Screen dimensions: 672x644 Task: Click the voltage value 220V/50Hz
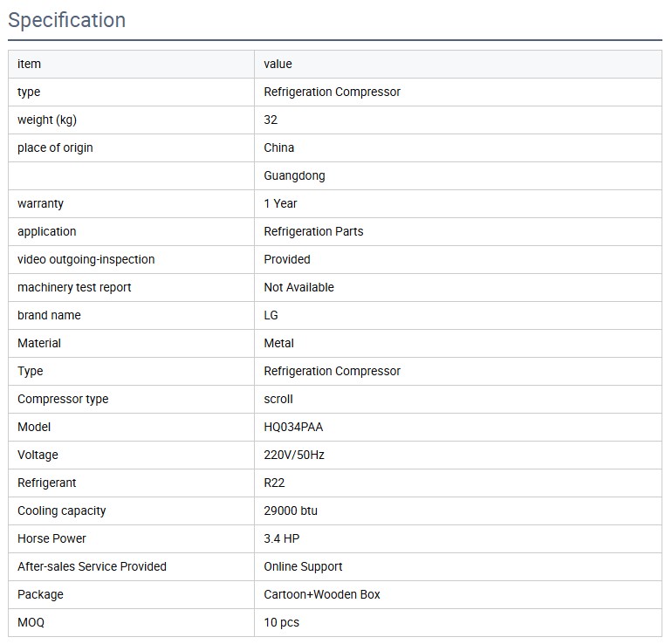[x=294, y=455]
